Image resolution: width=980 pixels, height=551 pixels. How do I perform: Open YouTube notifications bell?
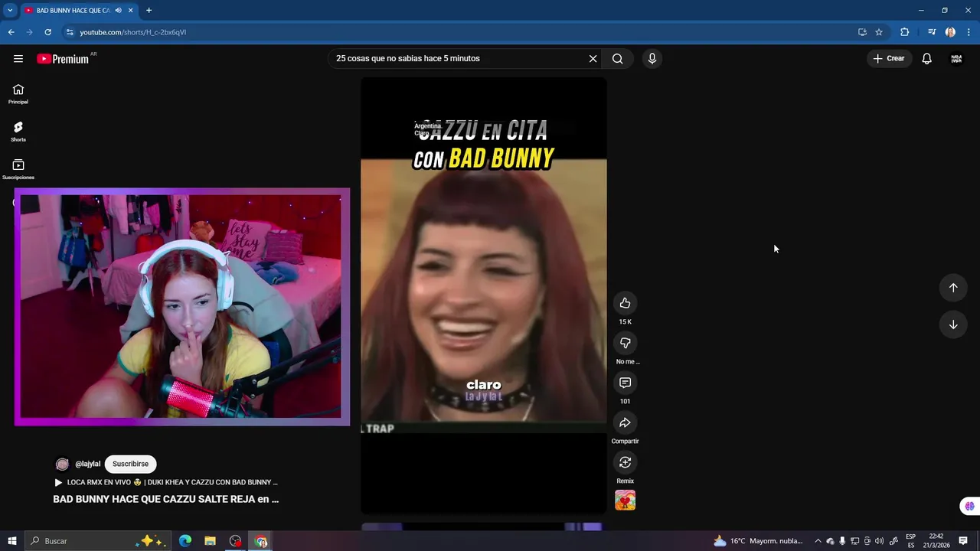(926, 58)
